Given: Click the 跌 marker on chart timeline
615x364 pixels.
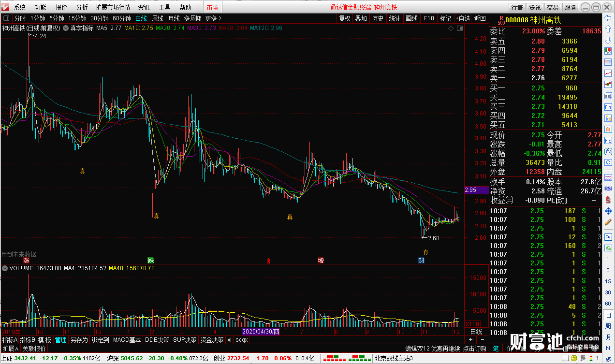Looking at the screenshot, I should [151, 261].
